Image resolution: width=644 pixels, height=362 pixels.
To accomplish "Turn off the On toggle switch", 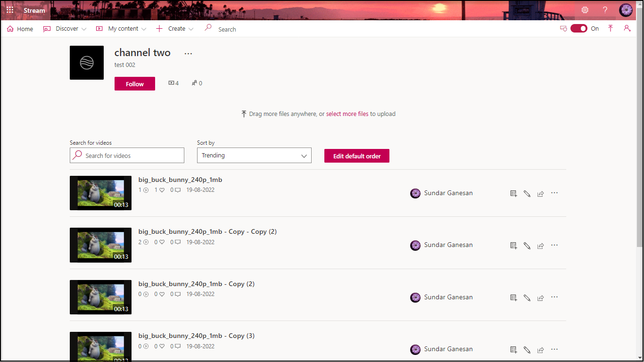I will (x=578, y=29).
